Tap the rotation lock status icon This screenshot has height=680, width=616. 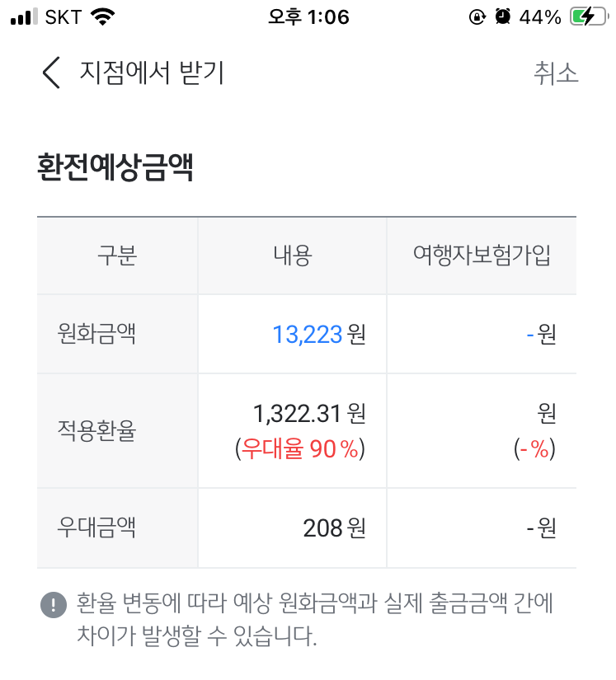477,17
